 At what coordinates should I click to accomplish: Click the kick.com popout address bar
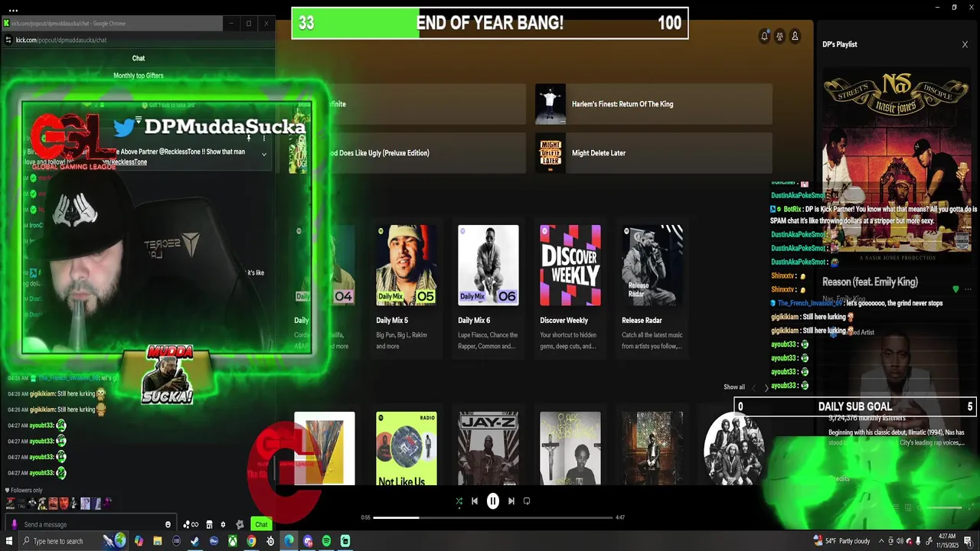[138, 40]
